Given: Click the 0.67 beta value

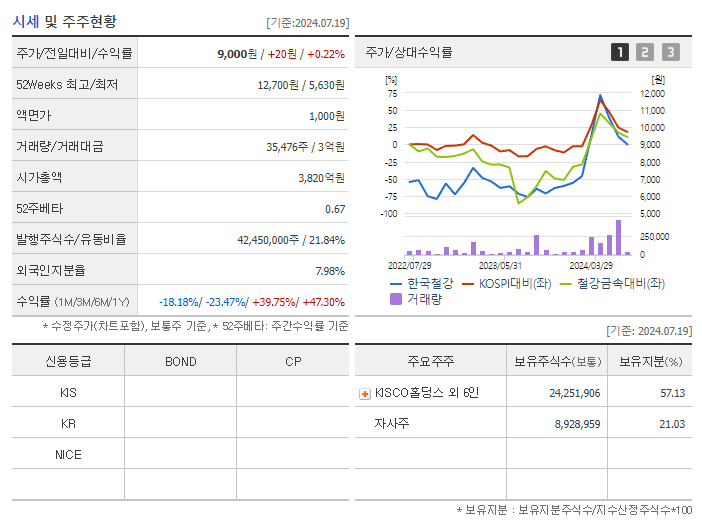Looking at the screenshot, I should pyautogui.click(x=335, y=209).
